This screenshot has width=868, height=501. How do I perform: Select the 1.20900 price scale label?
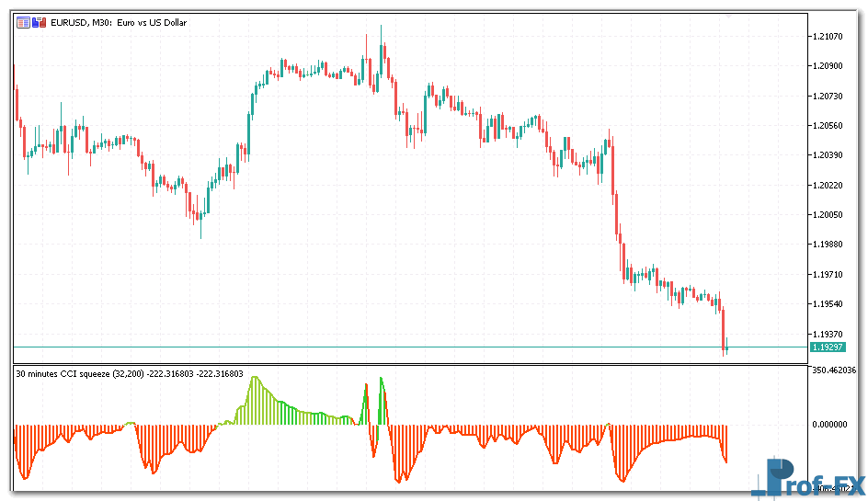point(828,66)
